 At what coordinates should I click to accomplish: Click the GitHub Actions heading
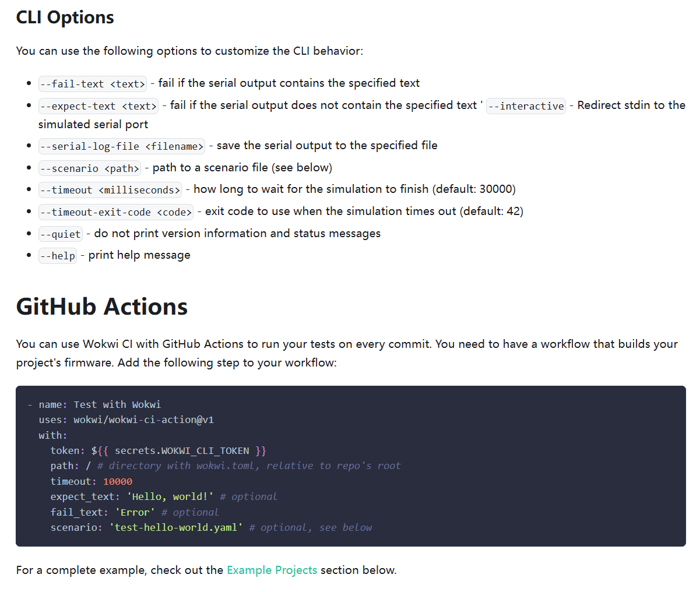pos(102,306)
